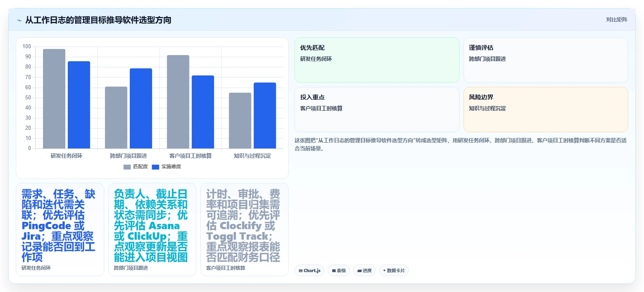Click the 50 value on the y-axis

click(28, 97)
